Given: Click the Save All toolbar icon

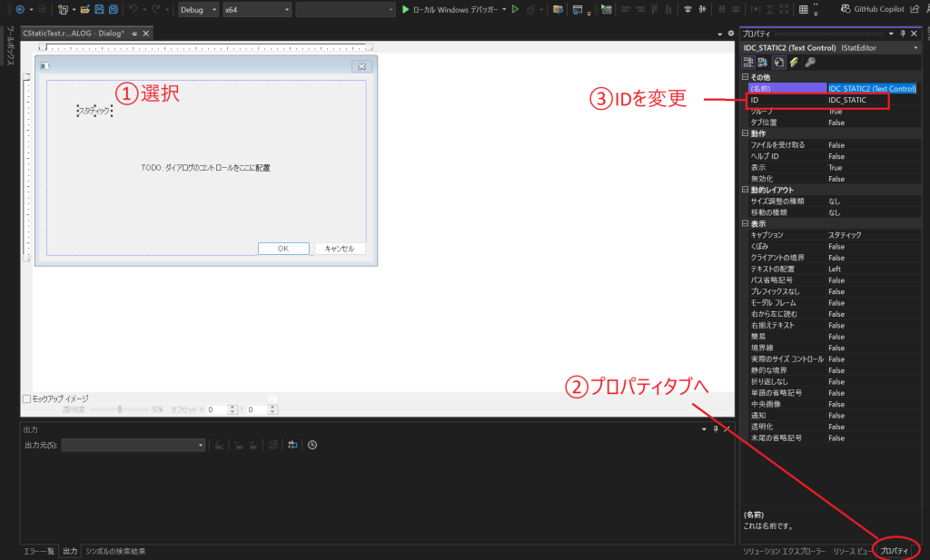Looking at the screenshot, I should (114, 10).
